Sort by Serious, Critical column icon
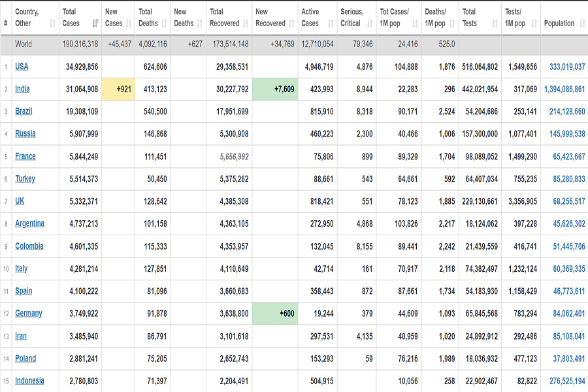The height and width of the screenshot is (392, 588). tap(370, 24)
